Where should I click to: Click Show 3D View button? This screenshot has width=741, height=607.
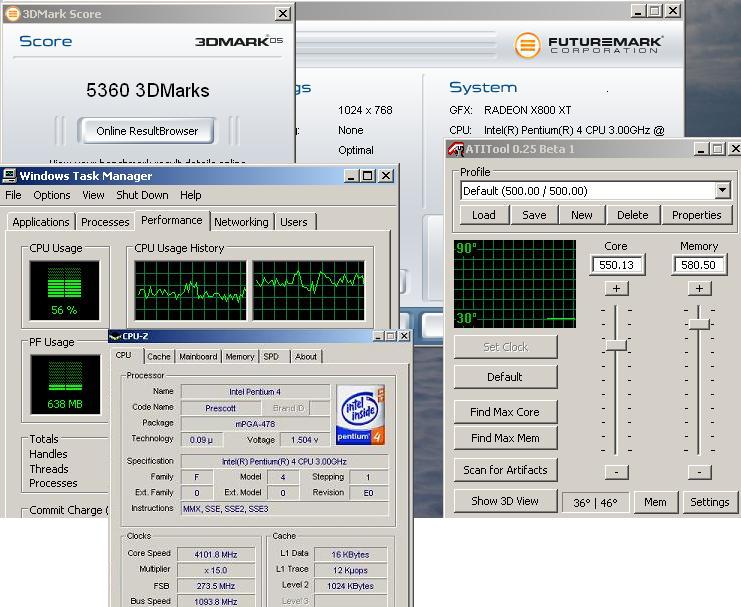click(x=505, y=501)
